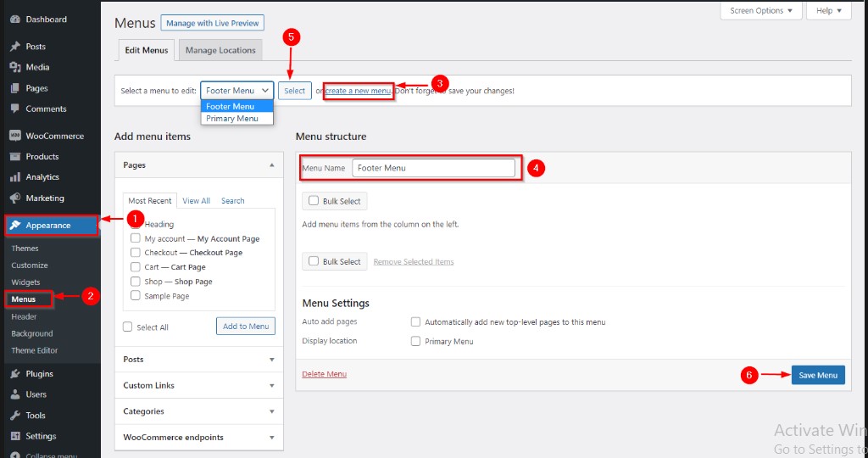Viewport: 868px width, 458px height.
Task: Expand the Categories panel
Action: click(x=198, y=411)
